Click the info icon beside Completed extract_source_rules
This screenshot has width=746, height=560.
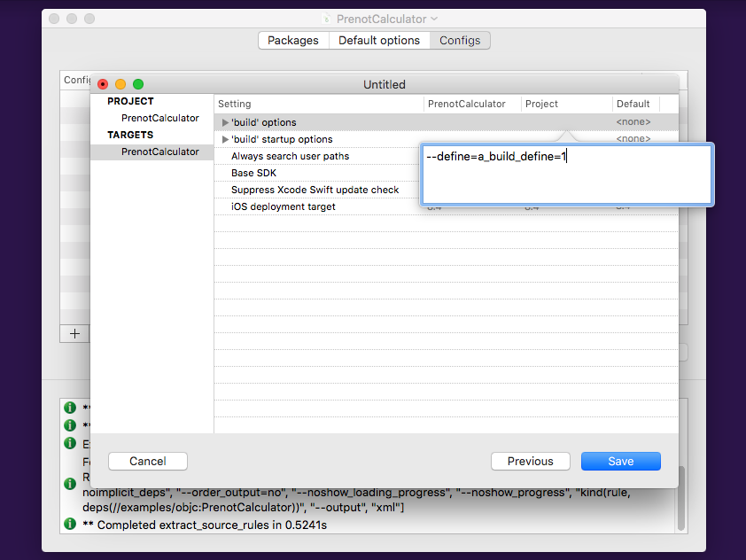70,524
